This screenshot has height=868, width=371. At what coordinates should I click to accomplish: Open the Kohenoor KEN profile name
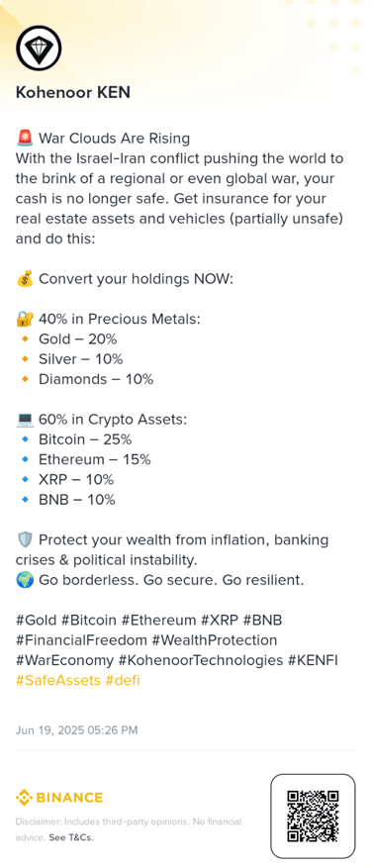[73, 92]
